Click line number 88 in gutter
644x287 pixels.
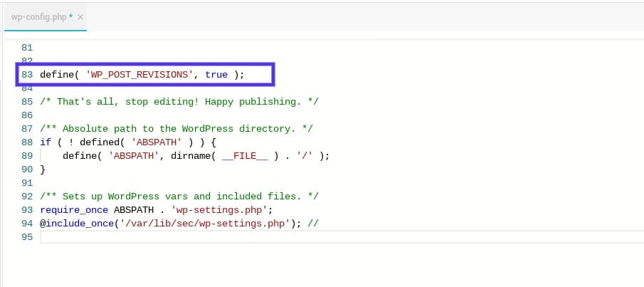(x=28, y=142)
